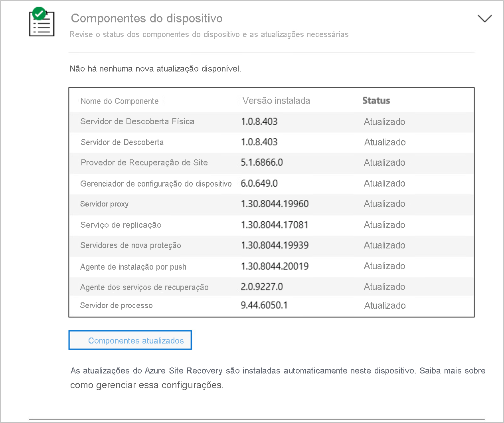Open the Componentes atualizados panel
504x423 pixels.
click(130, 340)
